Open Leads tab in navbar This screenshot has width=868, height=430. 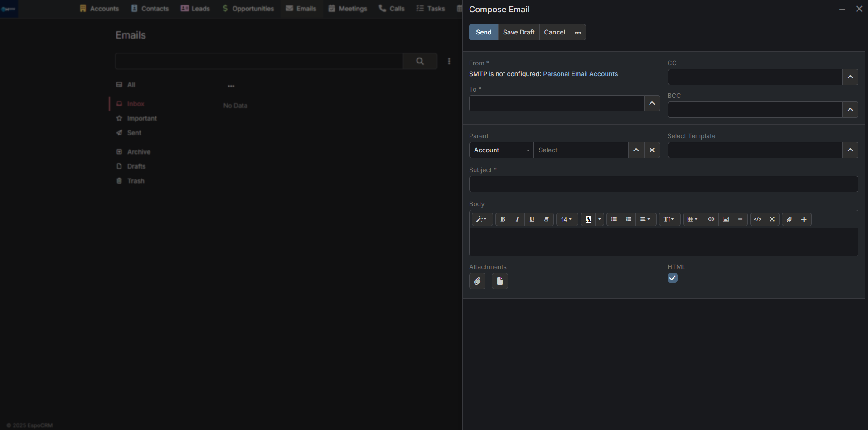(195, 9)
